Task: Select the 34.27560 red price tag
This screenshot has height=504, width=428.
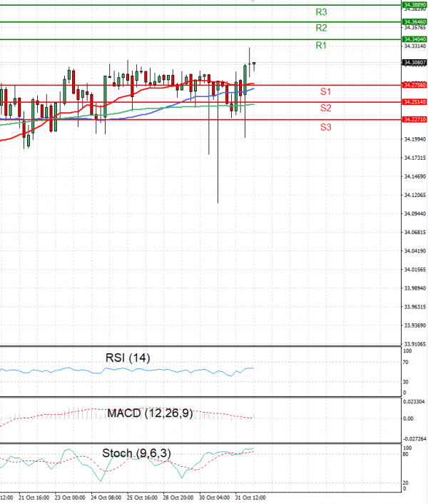Action: pos(414,85)
